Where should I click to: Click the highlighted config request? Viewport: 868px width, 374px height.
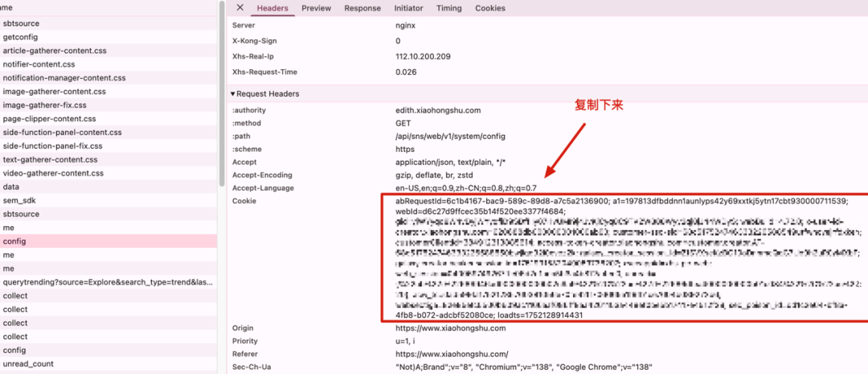coord(108,241)
